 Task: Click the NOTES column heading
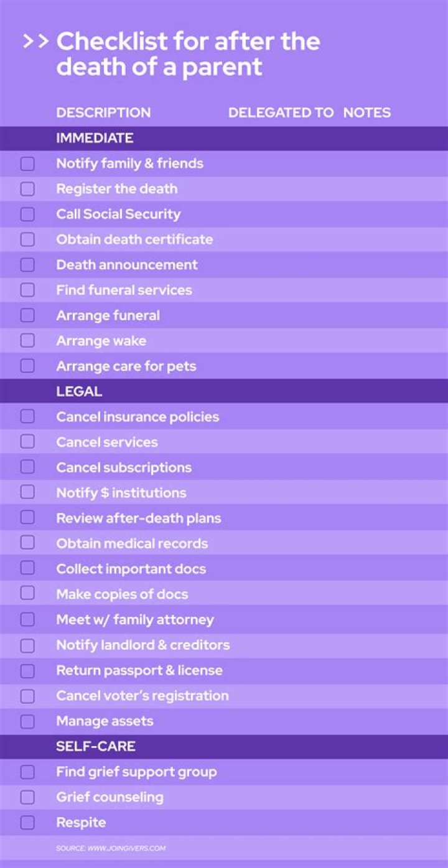(x=367, y=113)
